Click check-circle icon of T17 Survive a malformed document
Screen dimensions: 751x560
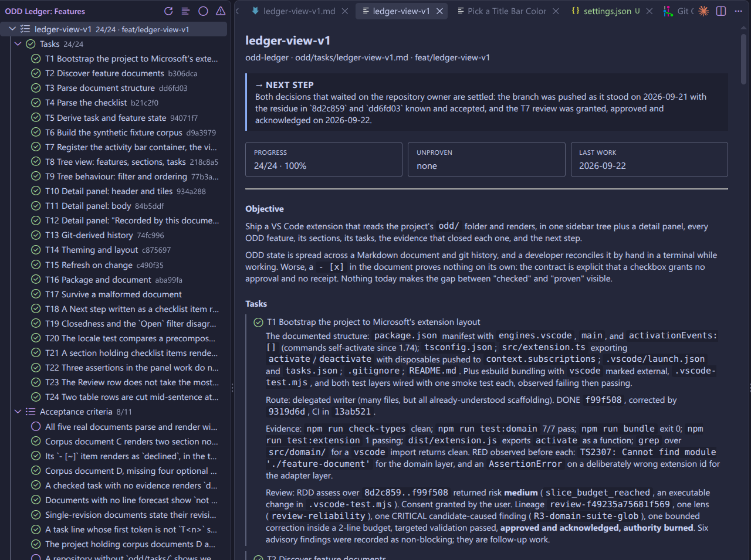click(x=36, y=294)
